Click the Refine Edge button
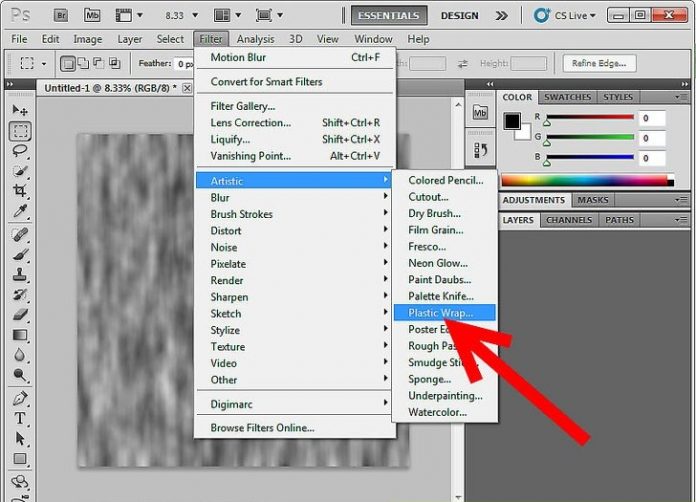 [599, 63]
